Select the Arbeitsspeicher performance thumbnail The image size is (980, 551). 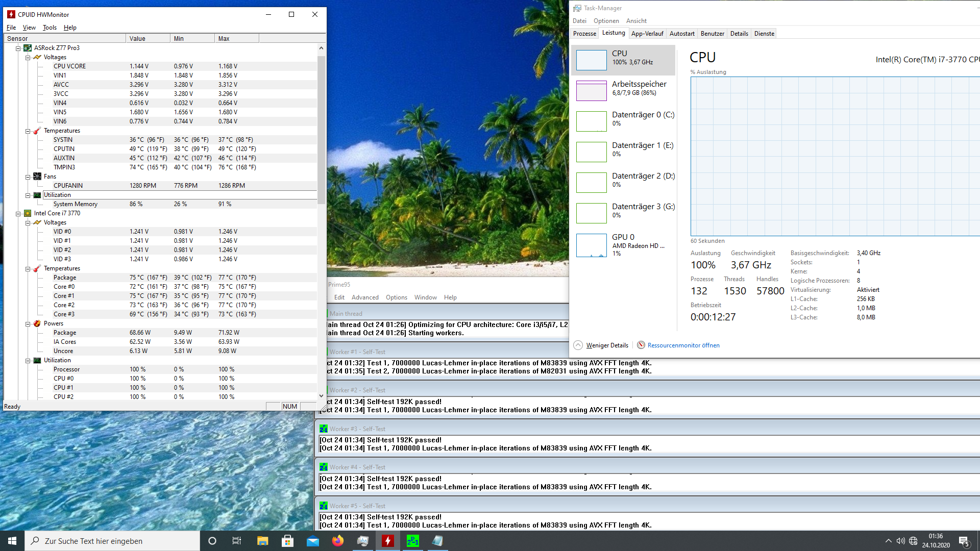tap(592, 91)
